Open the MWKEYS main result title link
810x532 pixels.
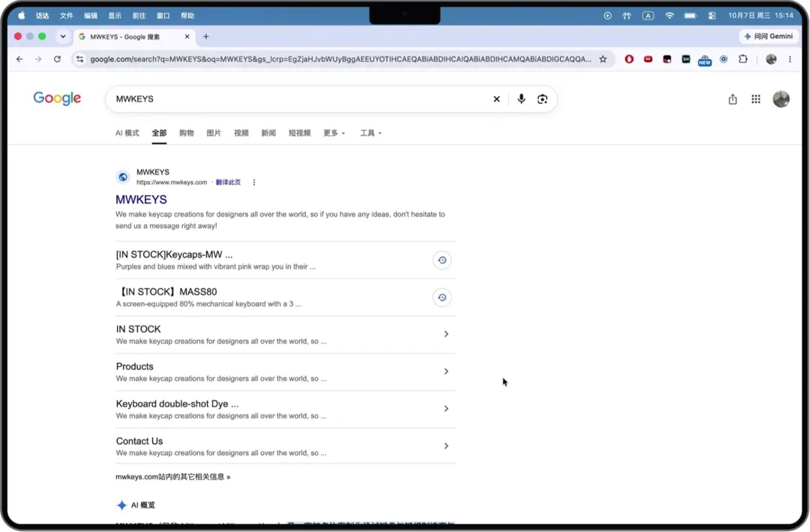(141, 199)
